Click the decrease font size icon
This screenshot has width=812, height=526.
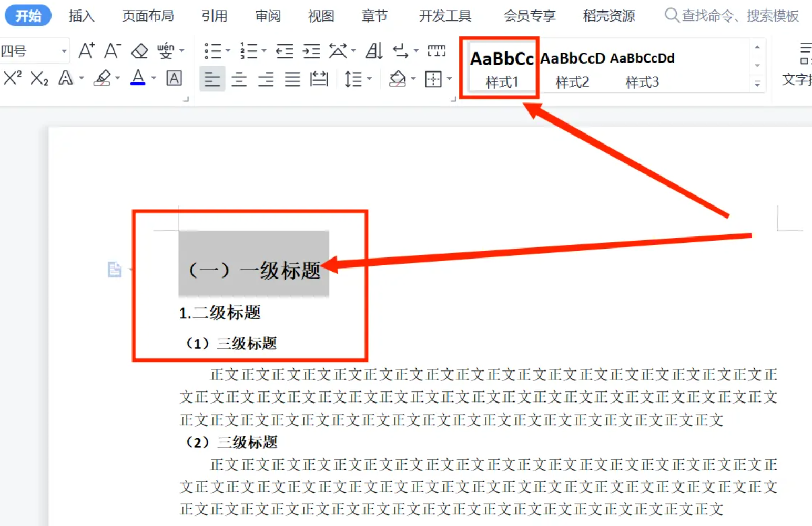pyautogui.click(x=113, y=51)
